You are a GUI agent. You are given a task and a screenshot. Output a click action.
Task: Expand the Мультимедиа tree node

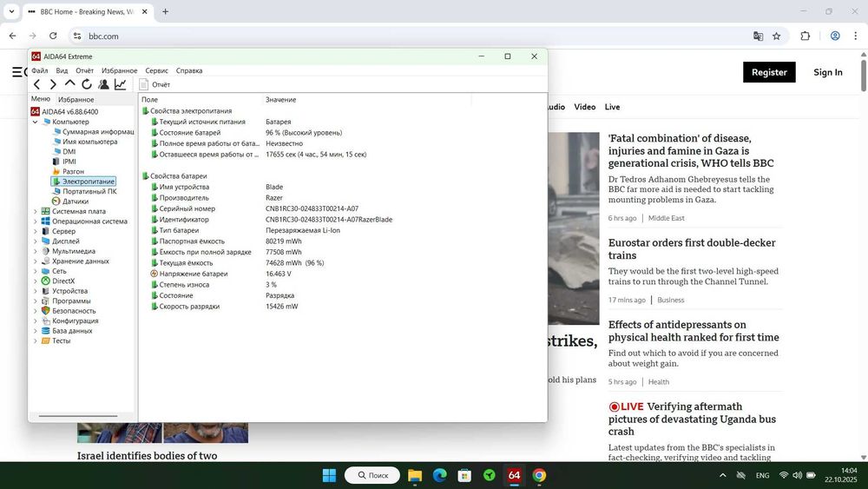(x=35, y=251)
